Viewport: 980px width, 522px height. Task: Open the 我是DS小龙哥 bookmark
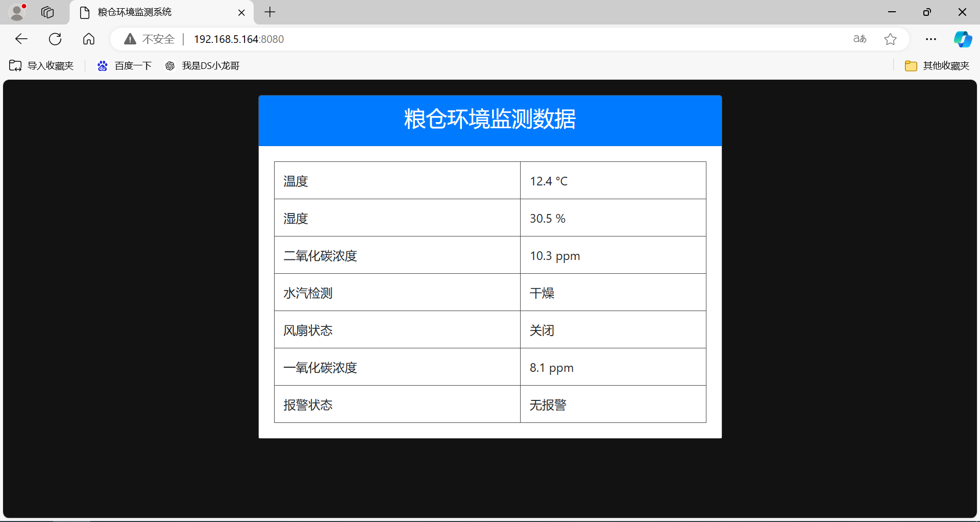coord(203,66)
